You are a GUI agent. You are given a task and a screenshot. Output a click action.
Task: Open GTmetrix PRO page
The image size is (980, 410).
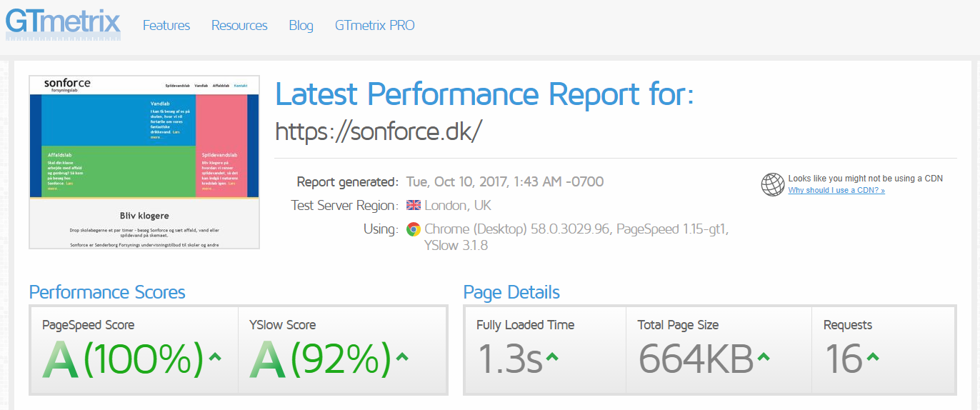point(374,26)
